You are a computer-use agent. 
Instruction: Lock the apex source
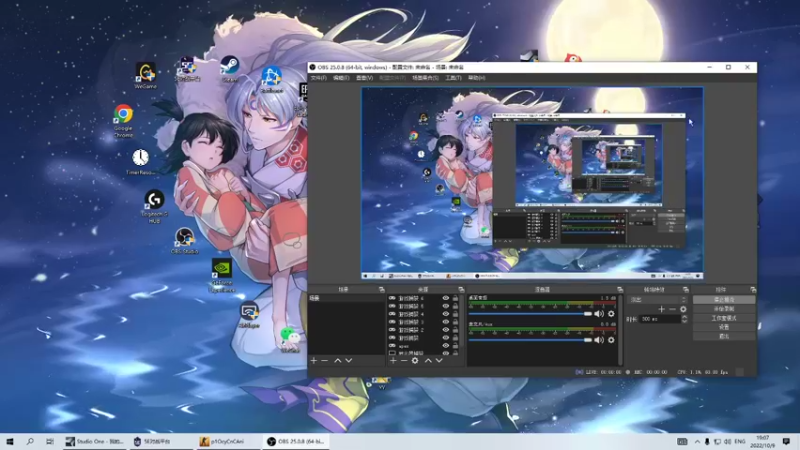click(x=455, y=346)
